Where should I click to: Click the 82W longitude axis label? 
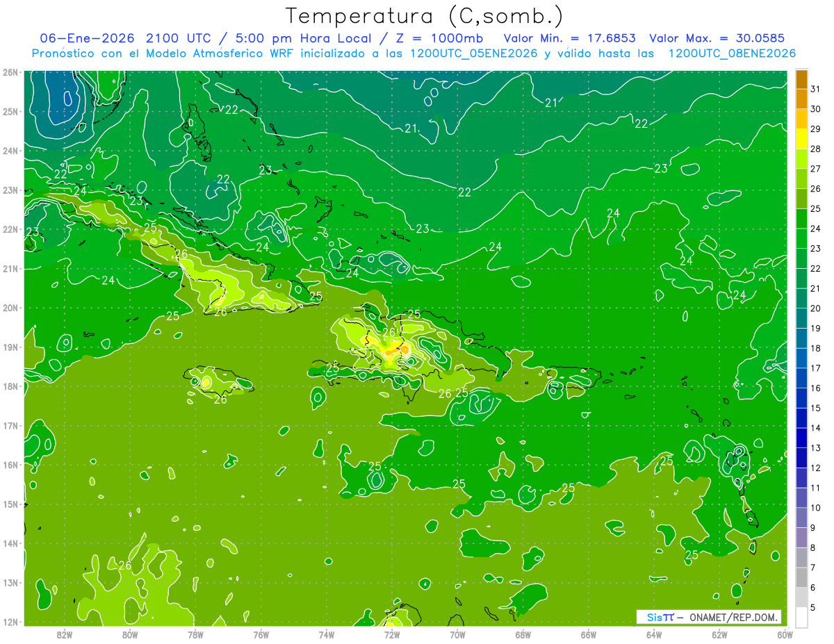point(64,634)
